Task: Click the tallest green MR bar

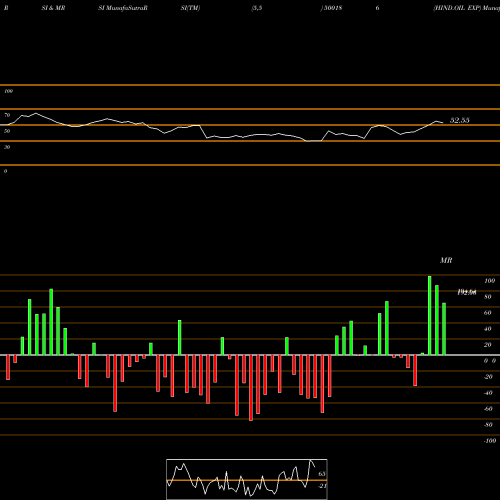Action: pos(430,315)
